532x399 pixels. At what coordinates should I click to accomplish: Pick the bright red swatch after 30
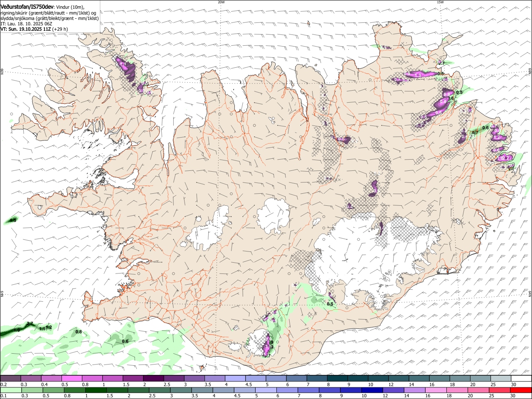(x=520, y=390)
